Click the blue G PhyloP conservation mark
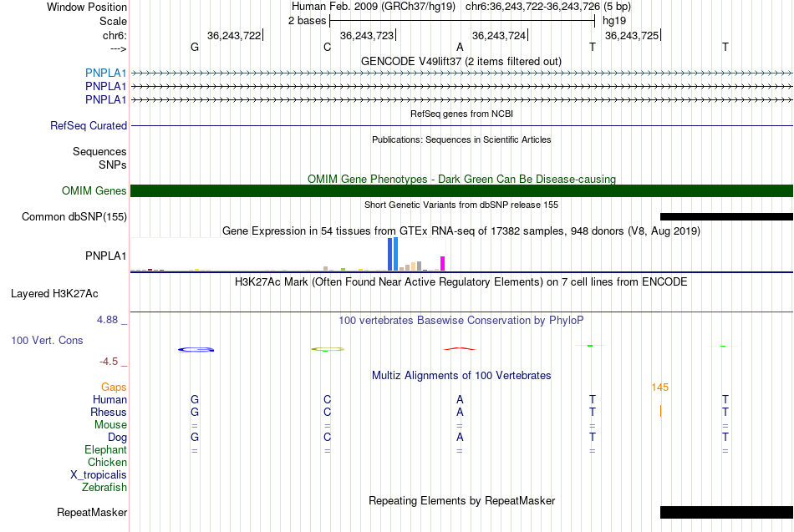 pyautogui.click(x=196, y=349)
